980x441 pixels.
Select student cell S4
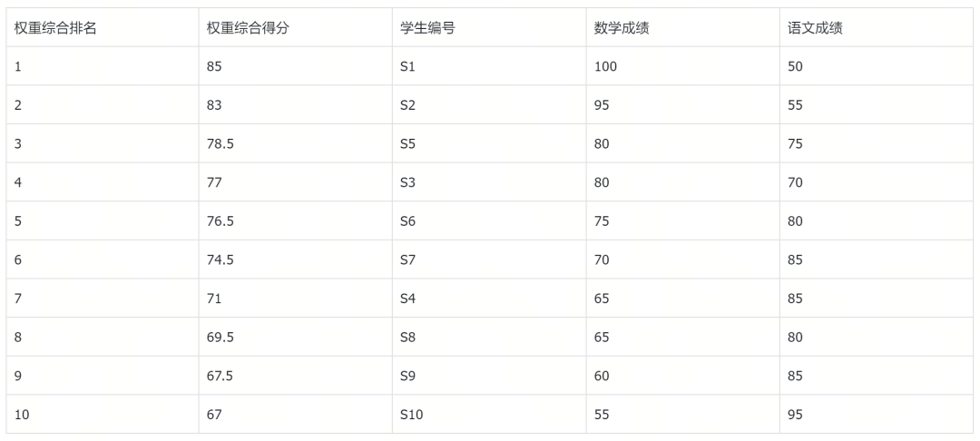click(407, 299)
